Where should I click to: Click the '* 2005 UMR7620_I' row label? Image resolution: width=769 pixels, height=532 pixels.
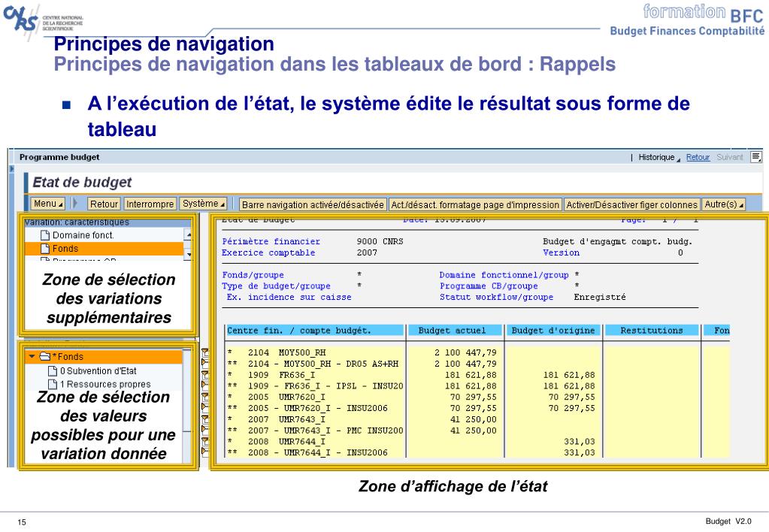[x=276, y=397]
